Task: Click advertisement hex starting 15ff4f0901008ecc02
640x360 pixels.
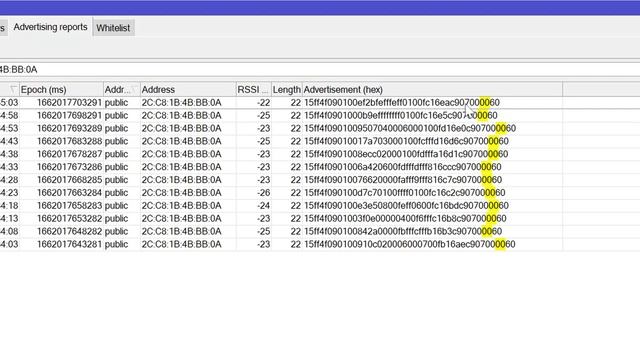Action: [x=406, y=154]
